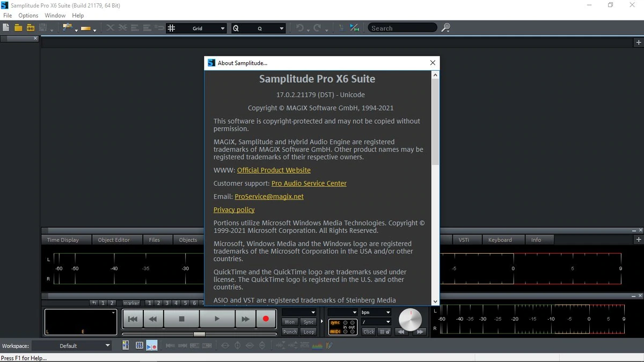644x362 pixels.
Task: Open the Pro Audio Service Center link
Action: [309, 183]
